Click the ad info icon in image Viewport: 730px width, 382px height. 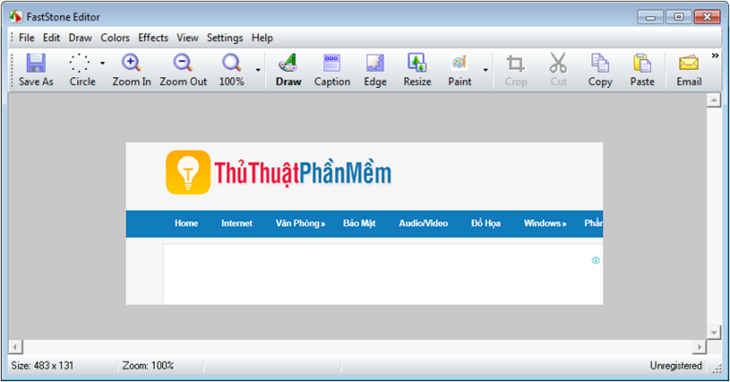point(595,260)
